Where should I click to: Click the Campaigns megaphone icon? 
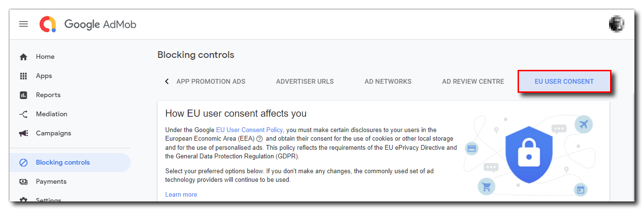(x=23, y=133)
